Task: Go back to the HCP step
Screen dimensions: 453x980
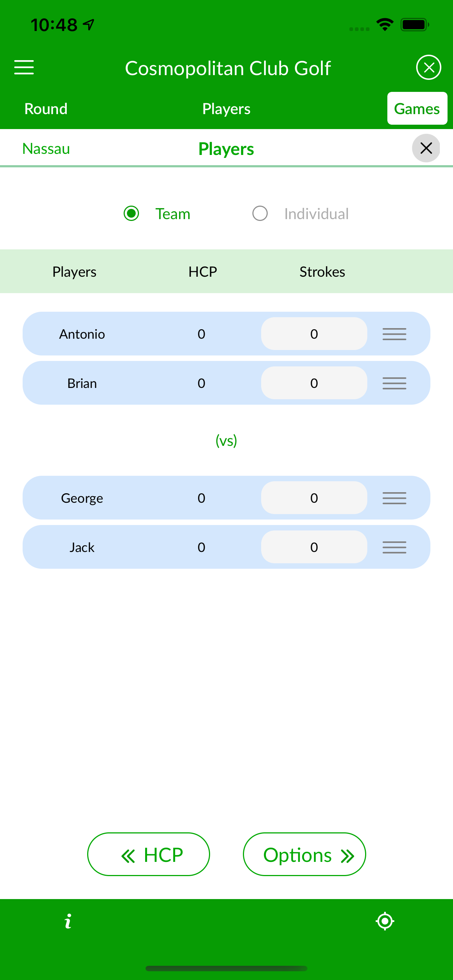Action: 148,855
